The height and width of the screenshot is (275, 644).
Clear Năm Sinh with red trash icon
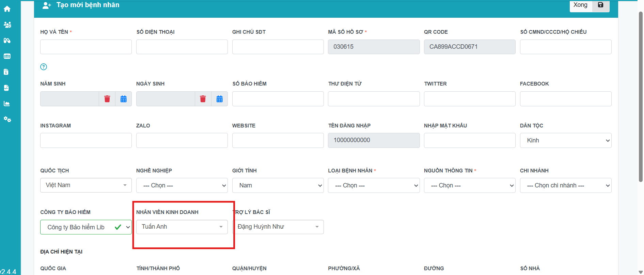(x=107, y=99)
